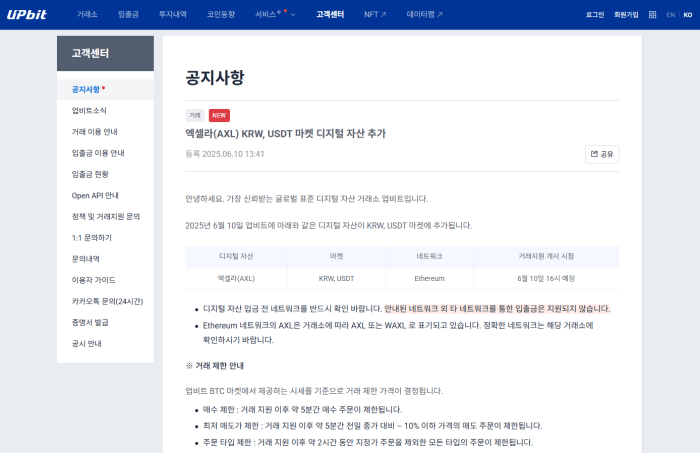This screenshot has height=453, width=700.
Task: Switch language to EN
Action: click(x=671, y=15)
